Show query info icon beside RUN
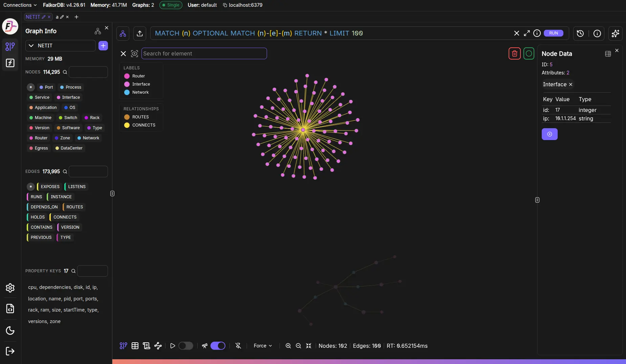This screenshot has width=626, height=364. [537, 33]
